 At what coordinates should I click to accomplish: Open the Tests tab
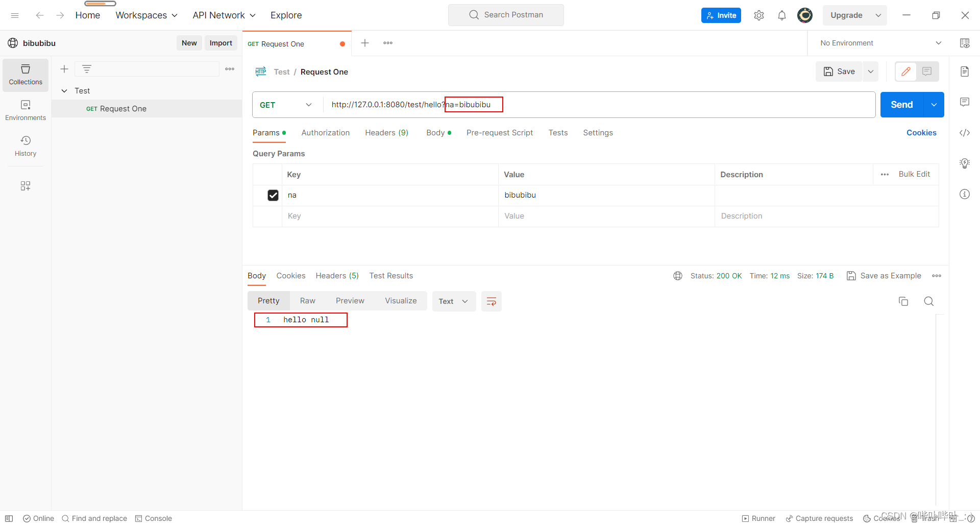tap(558, 133)
